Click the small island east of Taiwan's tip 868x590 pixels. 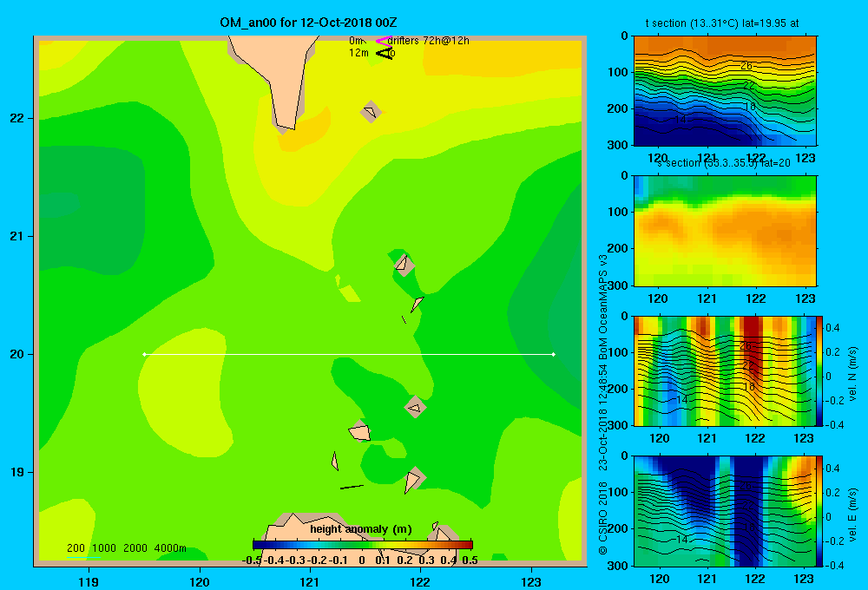(371, 112)
